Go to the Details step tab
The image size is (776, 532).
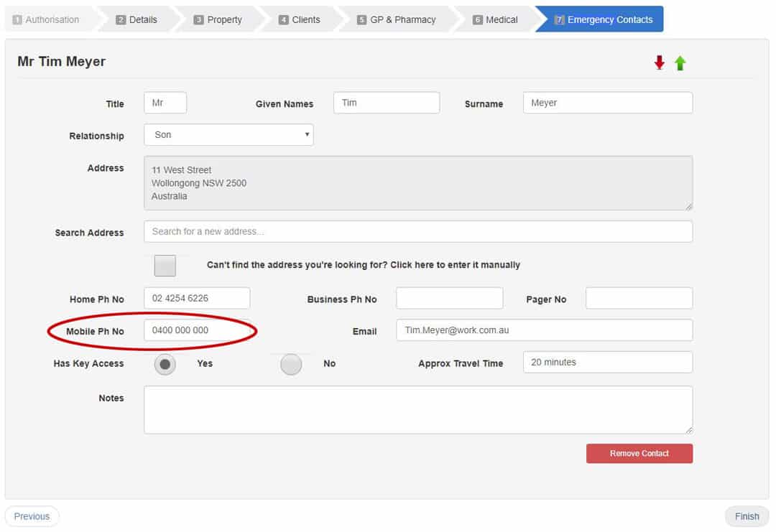click(x=137, y=19)
